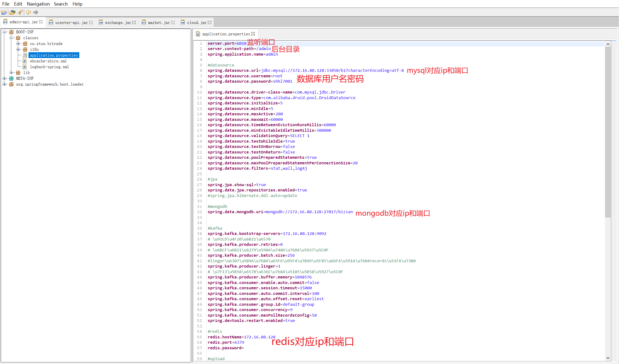The image size is (619, 364).
Task: Select ehcache-shiro.xml in the tree
Action: tap(48, 61)
